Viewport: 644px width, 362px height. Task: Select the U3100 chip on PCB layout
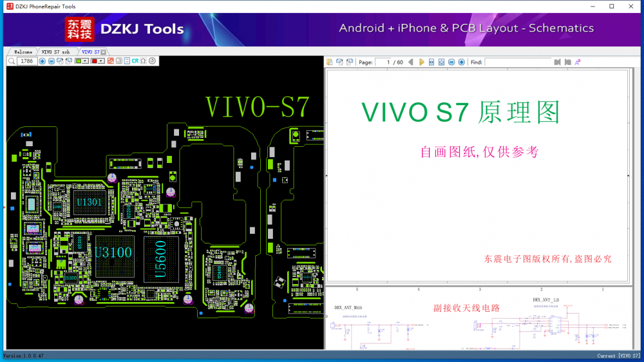coord(113,252)
